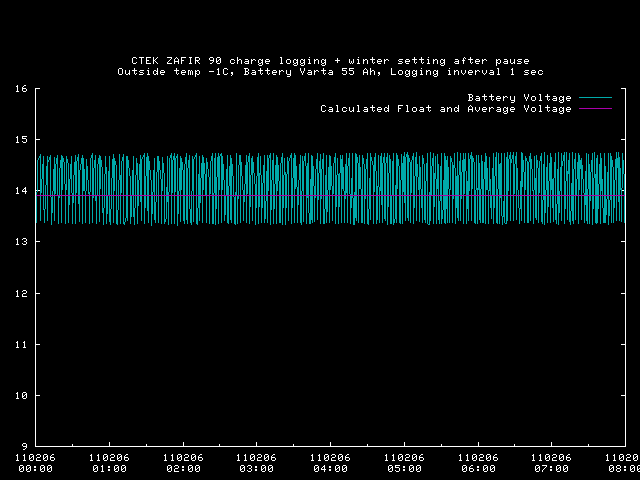Click the 14 label on the voltage axis
The height and width of the screenshot is (480, 640).
[20, 191]
